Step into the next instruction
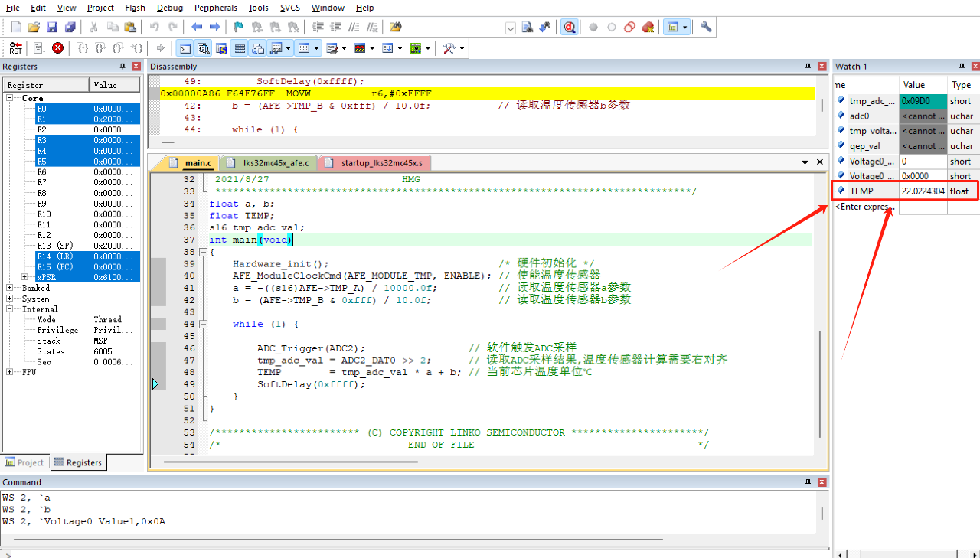The image size is (980, 558). tap(83, 47)
